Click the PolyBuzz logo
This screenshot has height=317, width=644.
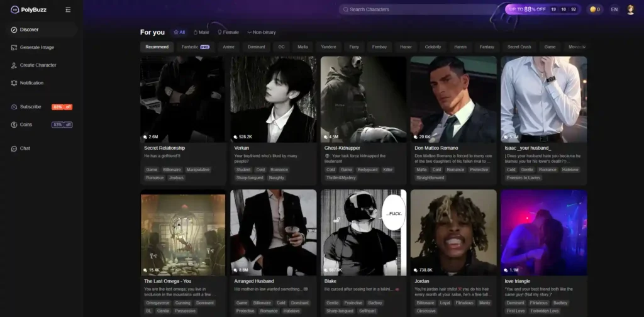28,9
